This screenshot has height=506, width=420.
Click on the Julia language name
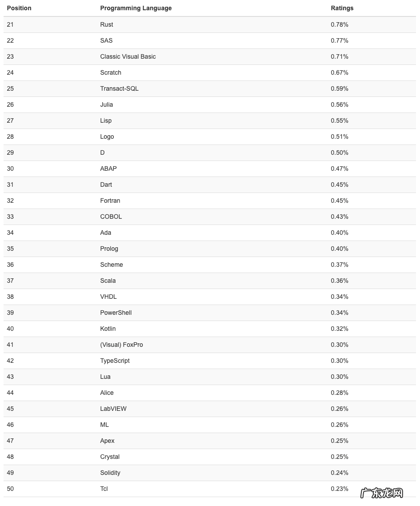coord(107,104)
